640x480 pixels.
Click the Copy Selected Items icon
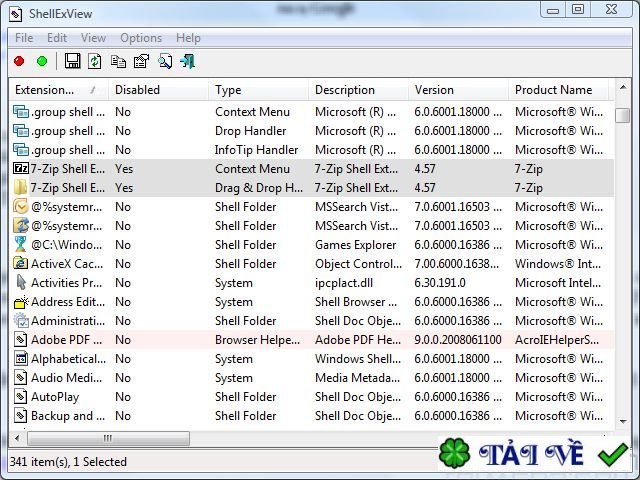(x=118, y=62)
